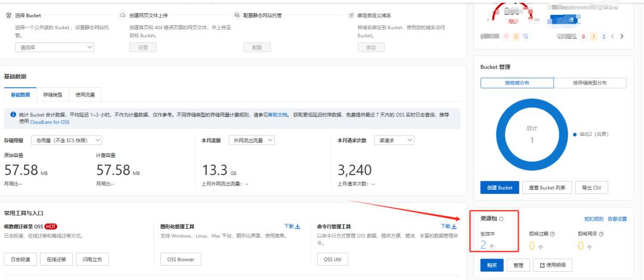This screenshot has width=644, height=280.
Task: Click the help icon beside 即将用尽
Action: (601, 235)
